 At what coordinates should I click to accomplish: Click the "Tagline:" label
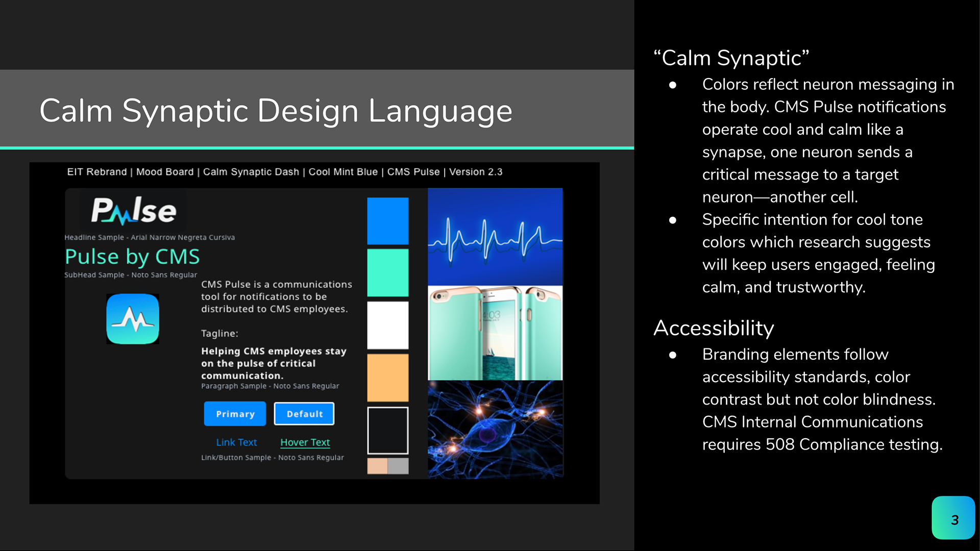tap(219, 333)
